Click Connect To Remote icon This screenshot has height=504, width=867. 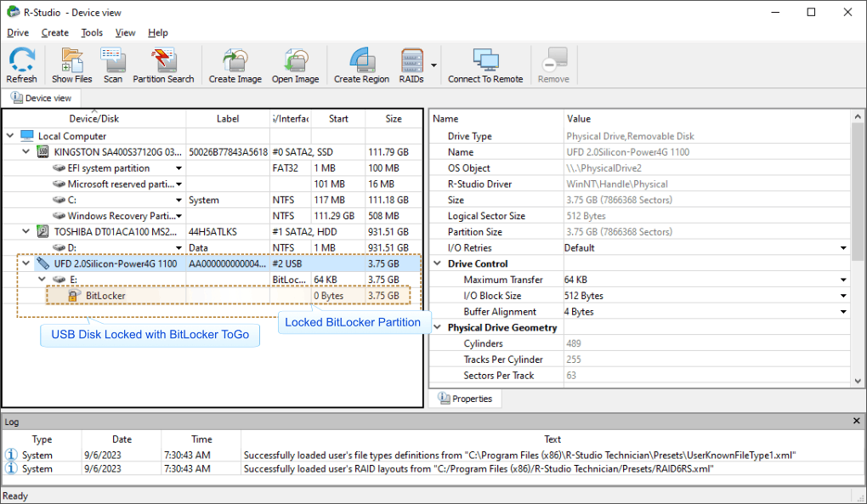click(485, 59)
